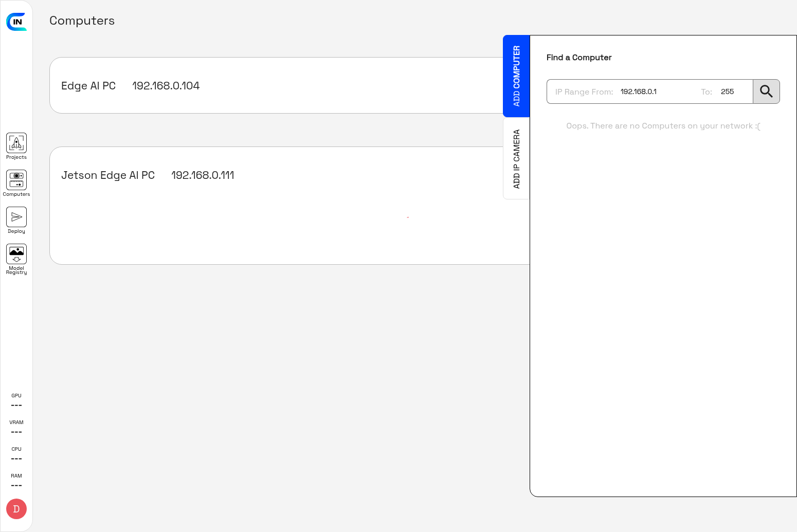797x532 pixels.
Task: Check the VRAM usage indicator
Action: 16,428
